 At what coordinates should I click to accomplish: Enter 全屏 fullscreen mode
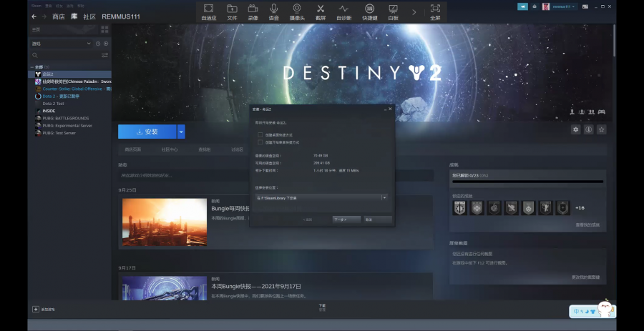tap(435, 12)
